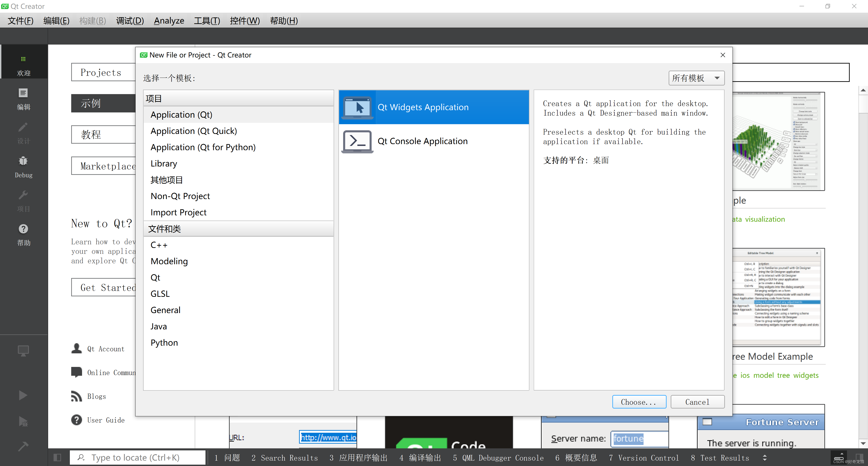
Task: Open the Welcome mode icon
Action: (23, 59)
